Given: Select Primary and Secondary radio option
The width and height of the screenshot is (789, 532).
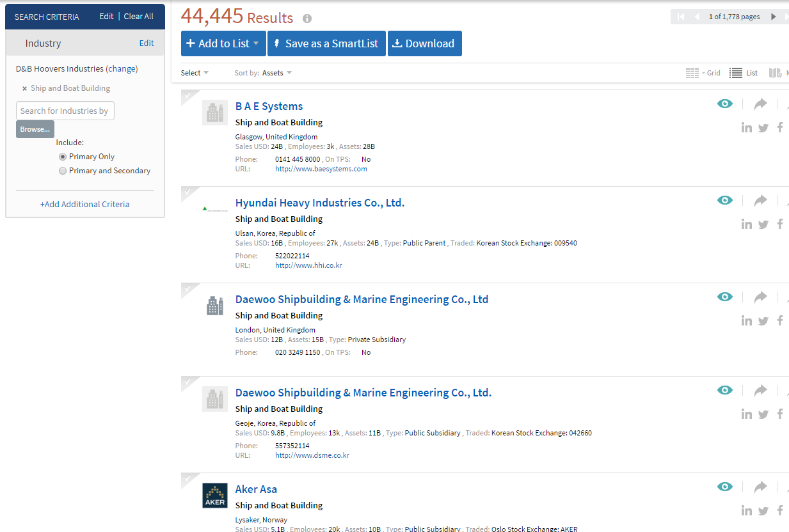Looking at the screenshot, I should coord(62,171).
